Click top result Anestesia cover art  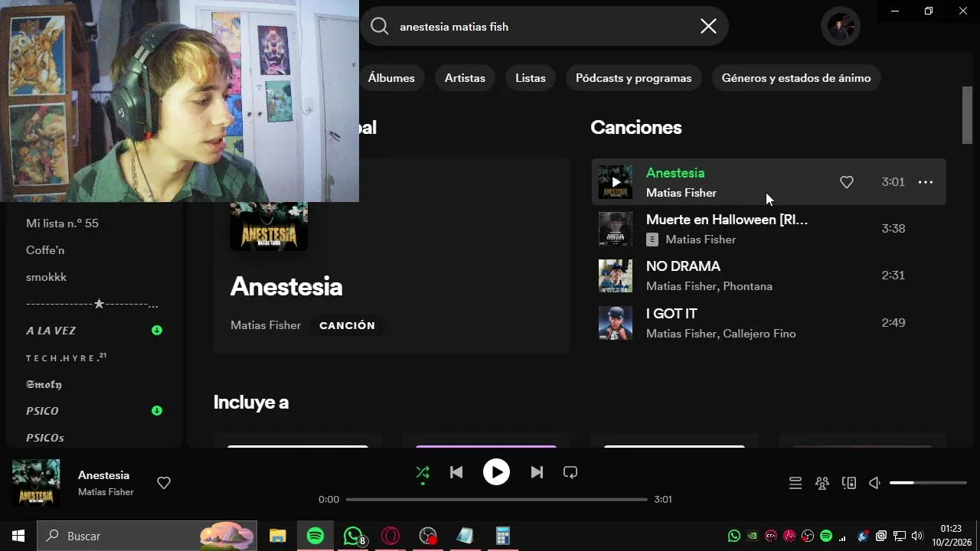tap(269, 227)
